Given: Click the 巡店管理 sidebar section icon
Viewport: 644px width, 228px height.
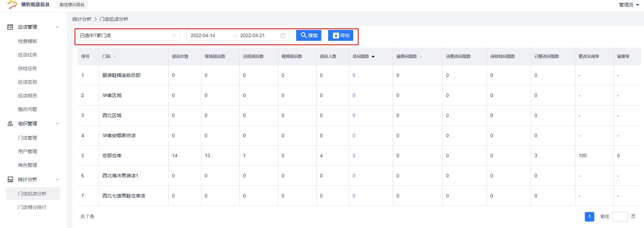Looking at the screenshot, I should click(10, 27).
